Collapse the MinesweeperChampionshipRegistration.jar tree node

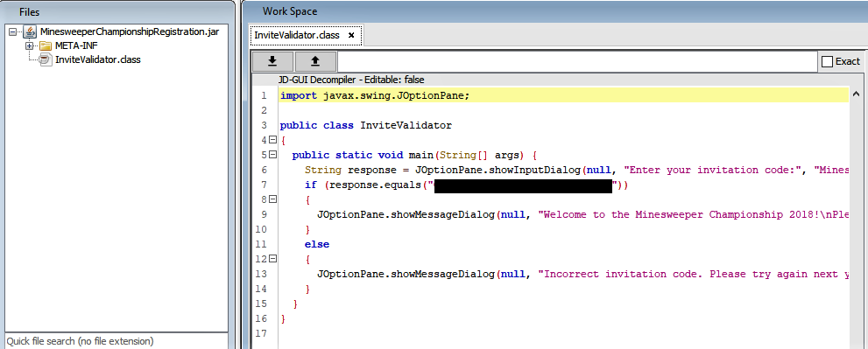13,32
